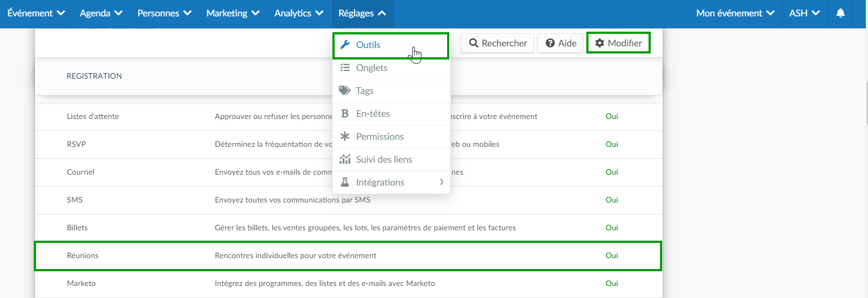Click the tags icon in Réglages menu

pyautogui.click(x=345, y=91)
